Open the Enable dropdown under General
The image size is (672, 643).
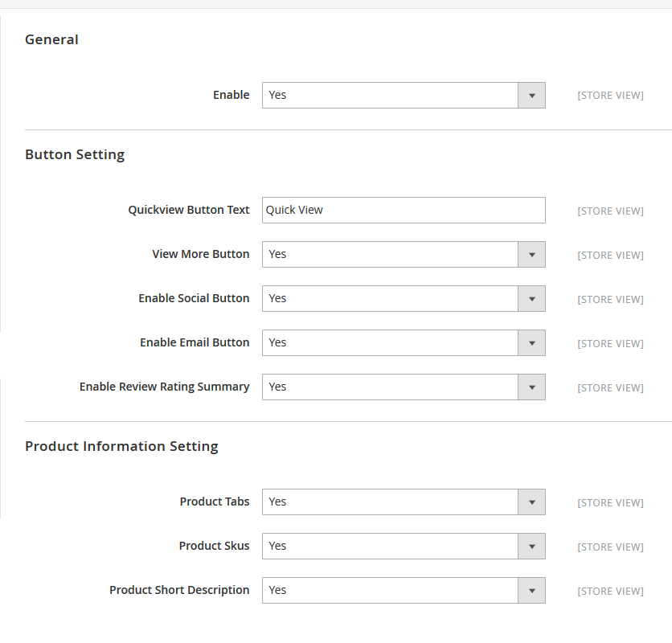403,95
